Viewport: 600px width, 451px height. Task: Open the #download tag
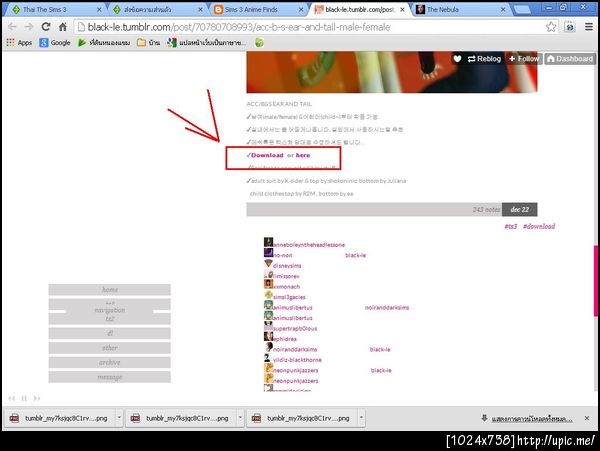point(539,226)
